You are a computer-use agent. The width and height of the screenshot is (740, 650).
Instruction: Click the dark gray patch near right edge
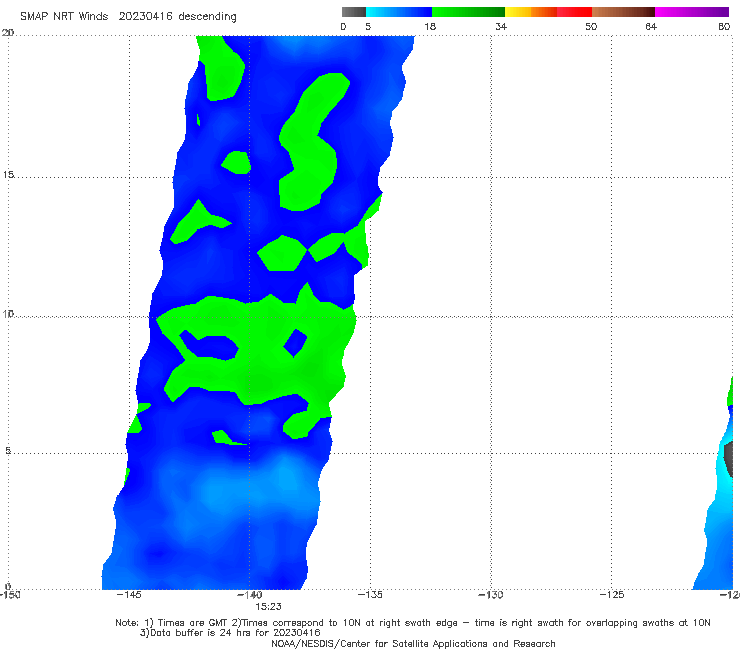point(729,459)
